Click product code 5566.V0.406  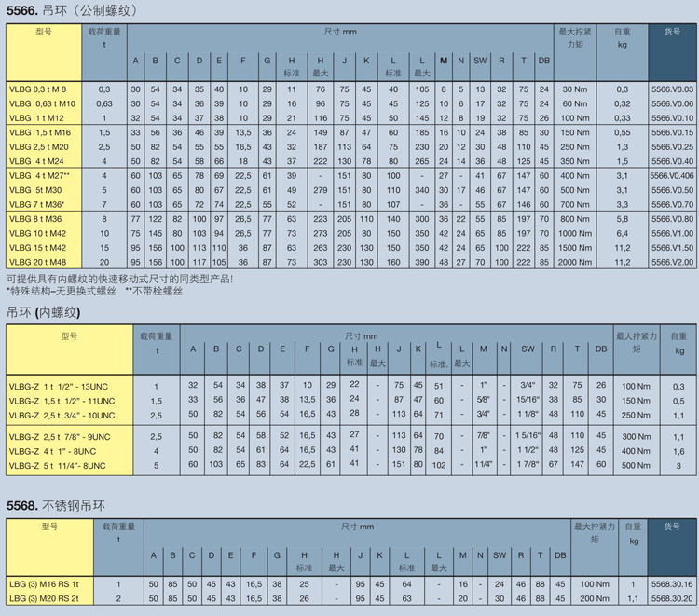coord(671,175)
